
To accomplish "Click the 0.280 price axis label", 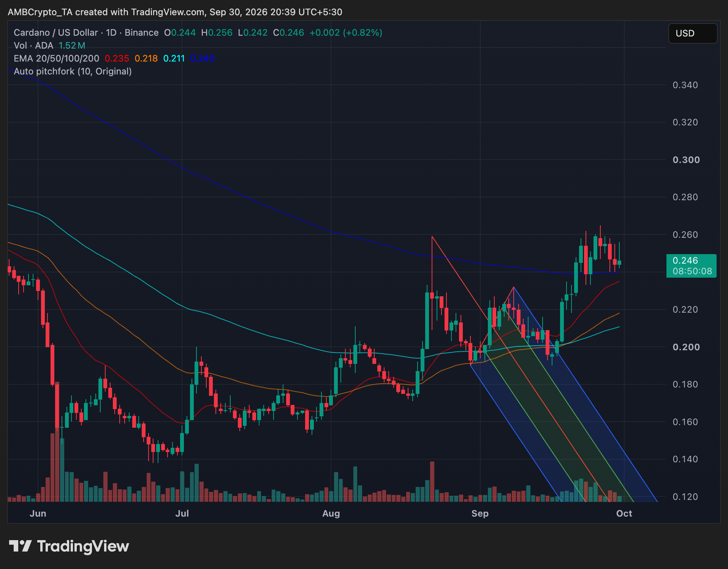I will (685, 197).
